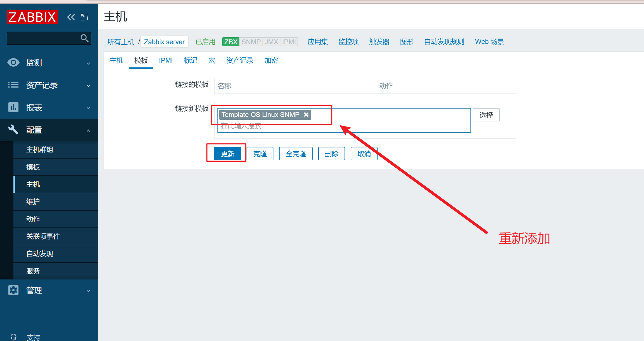
Task: Click the monitoring eye icon
Action: point(13,62)
